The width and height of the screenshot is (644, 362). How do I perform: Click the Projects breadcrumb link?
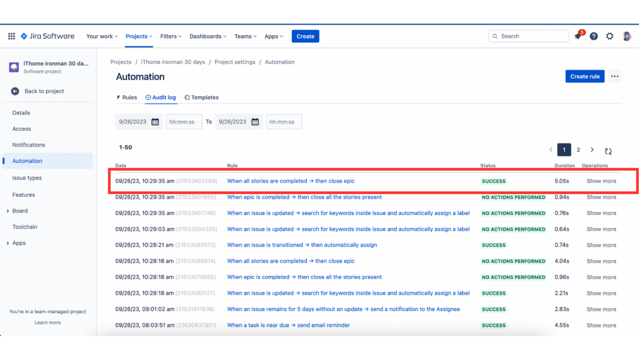click(x=121, y=62)
